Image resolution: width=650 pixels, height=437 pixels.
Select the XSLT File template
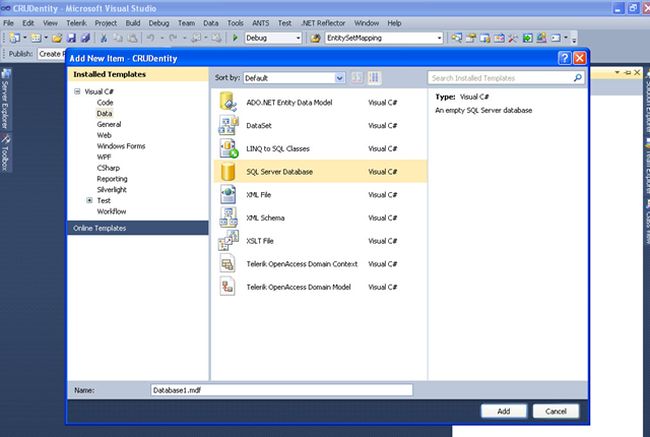click(320, 241)
